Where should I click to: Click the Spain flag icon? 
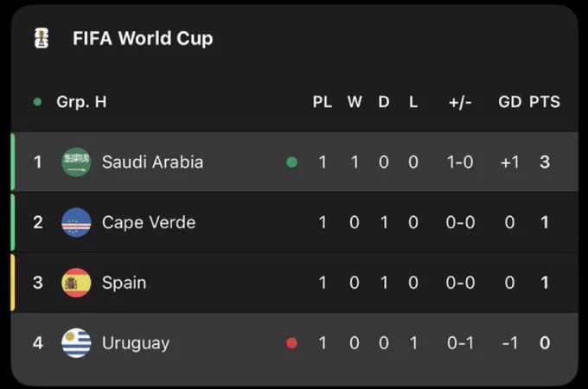click(x=76, y=283)
